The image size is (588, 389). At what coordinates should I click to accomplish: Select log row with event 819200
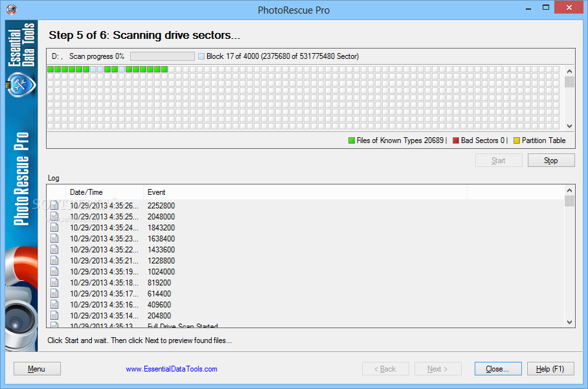(x=306, y=283)
